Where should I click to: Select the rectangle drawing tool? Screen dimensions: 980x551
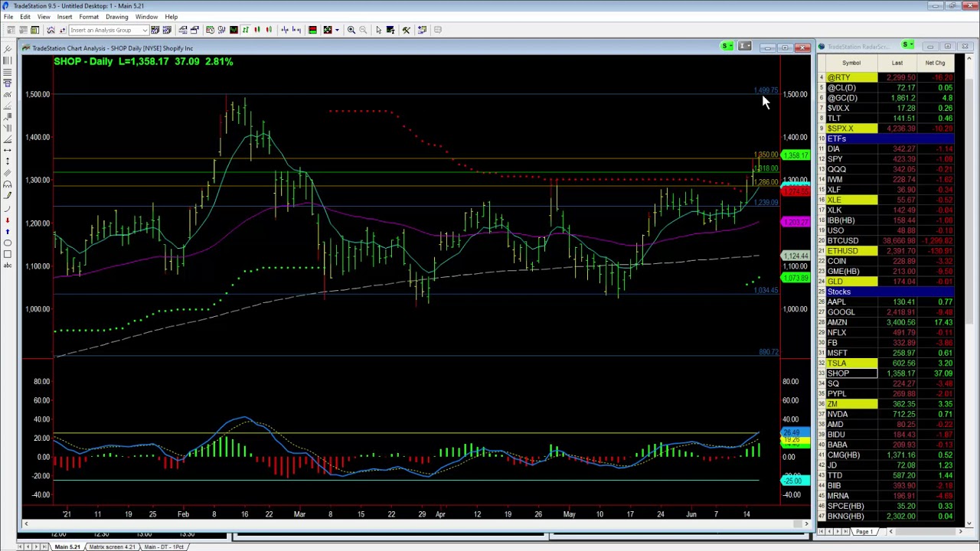[x=8, y=254]
